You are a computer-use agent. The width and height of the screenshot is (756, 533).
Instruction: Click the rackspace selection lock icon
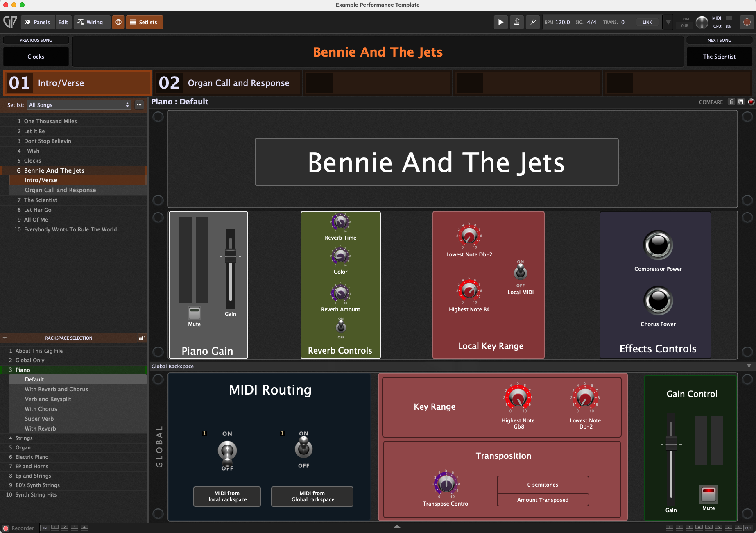tap(142, 338)
